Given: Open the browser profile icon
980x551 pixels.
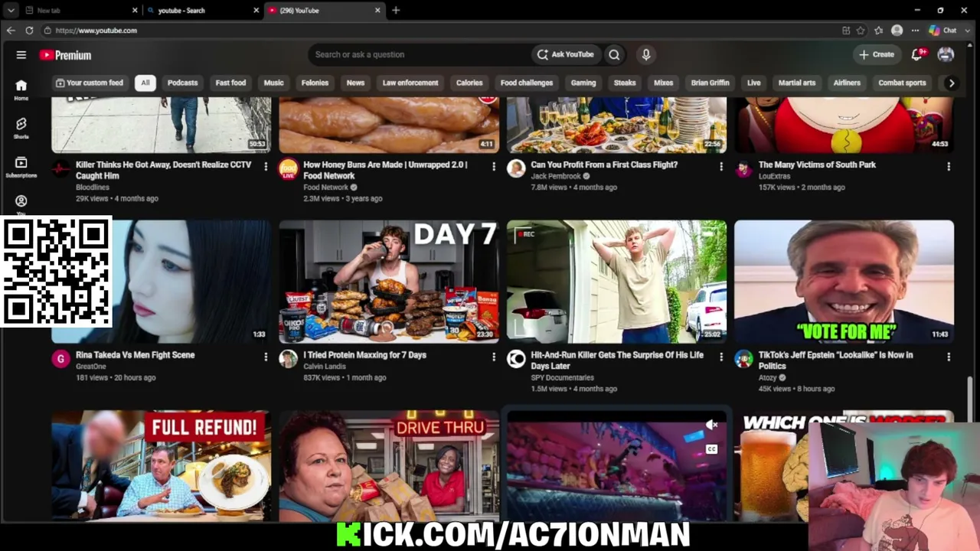Looking at the screenshot, I should pos(897,31).
